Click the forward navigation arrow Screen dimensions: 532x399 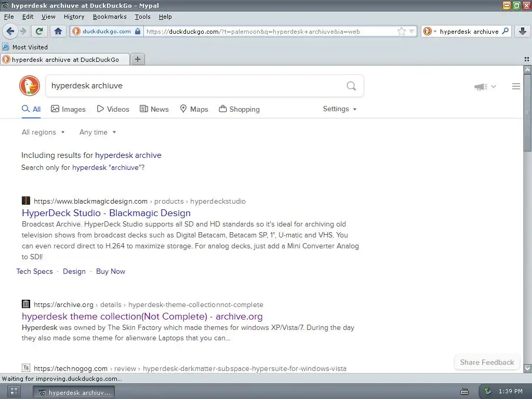23,31
